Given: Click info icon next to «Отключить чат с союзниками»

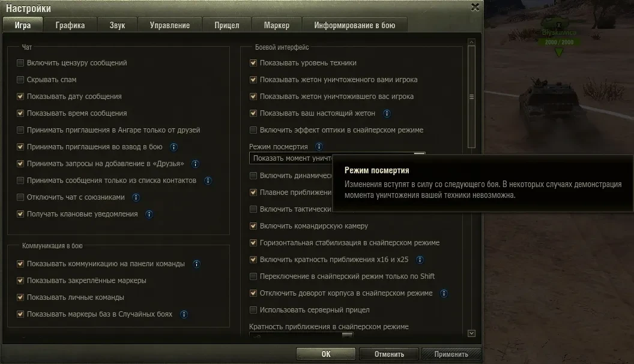Looking at the screenshot, I should [x=136, y=197].
